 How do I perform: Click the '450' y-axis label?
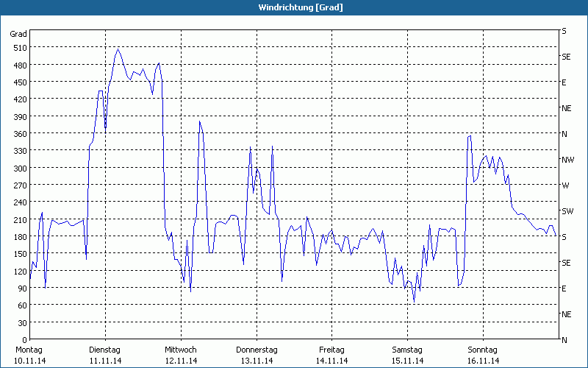pos(21,82)
